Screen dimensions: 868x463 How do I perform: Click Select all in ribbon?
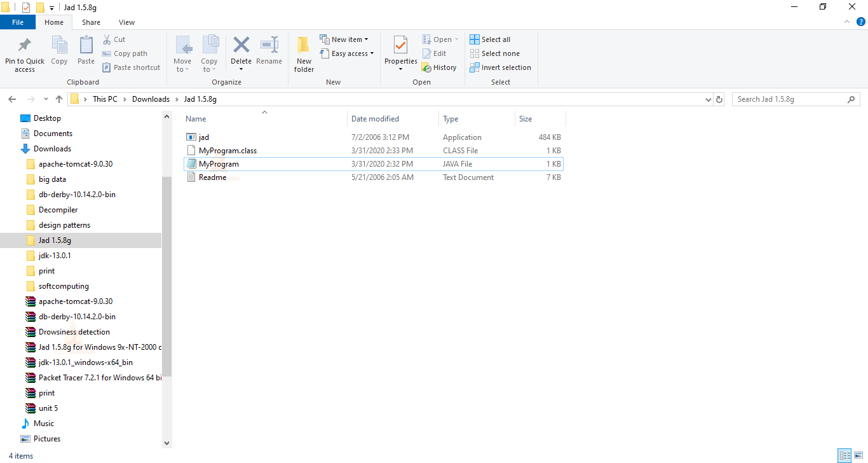pyautogui.click(x=490, y=39)
